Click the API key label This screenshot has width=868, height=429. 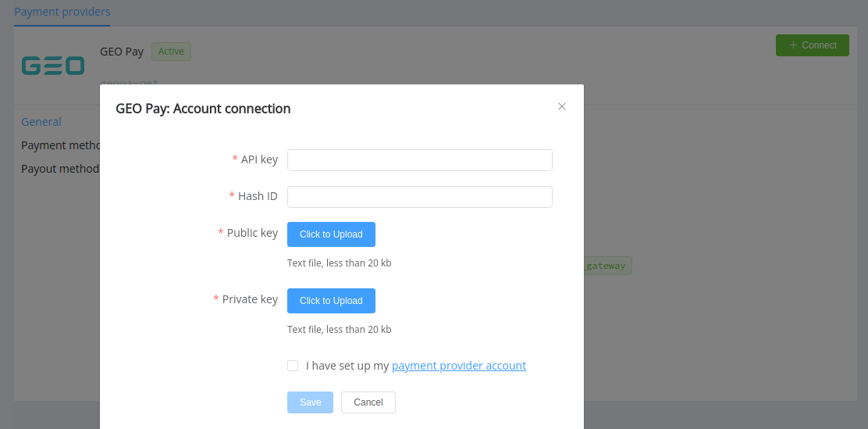pos(260,159)
